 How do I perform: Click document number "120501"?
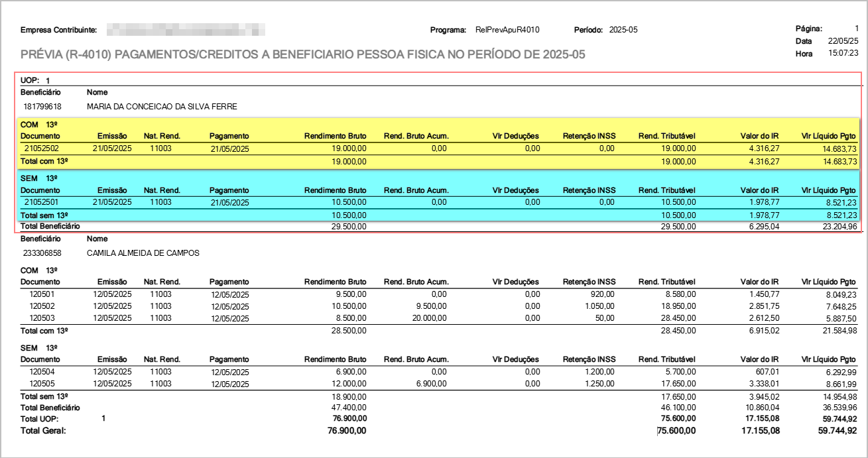pyautogui.click(x=42, y=294)
